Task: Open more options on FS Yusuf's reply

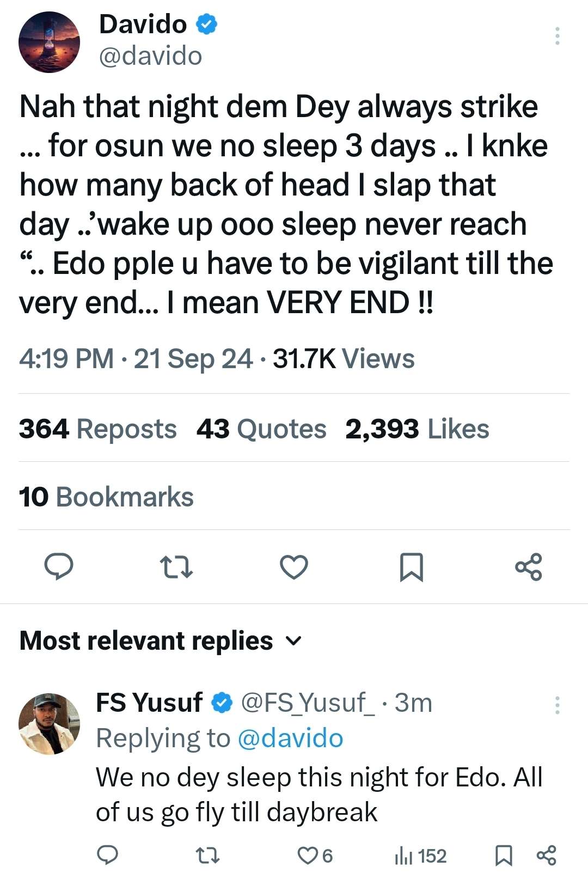Action: click(557, 705)
